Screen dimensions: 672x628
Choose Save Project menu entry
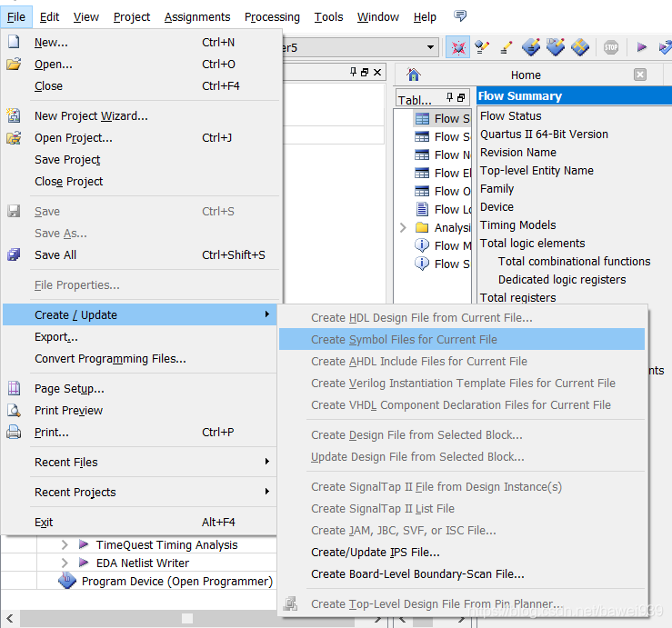[x=142, y=159]
